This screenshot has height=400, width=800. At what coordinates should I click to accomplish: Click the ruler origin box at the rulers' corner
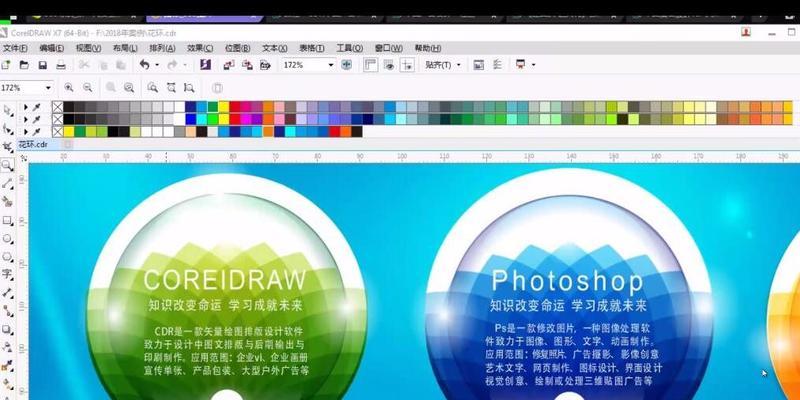click(23, 158)
